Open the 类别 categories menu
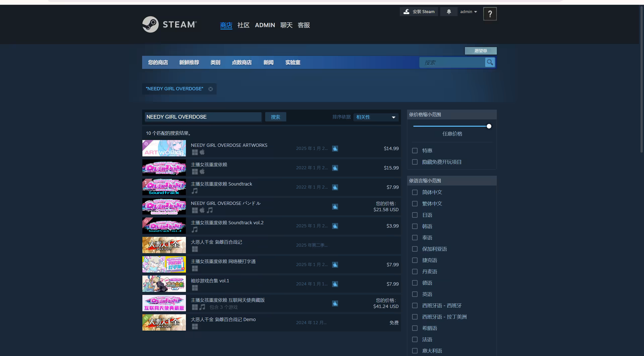 [215, 62]
